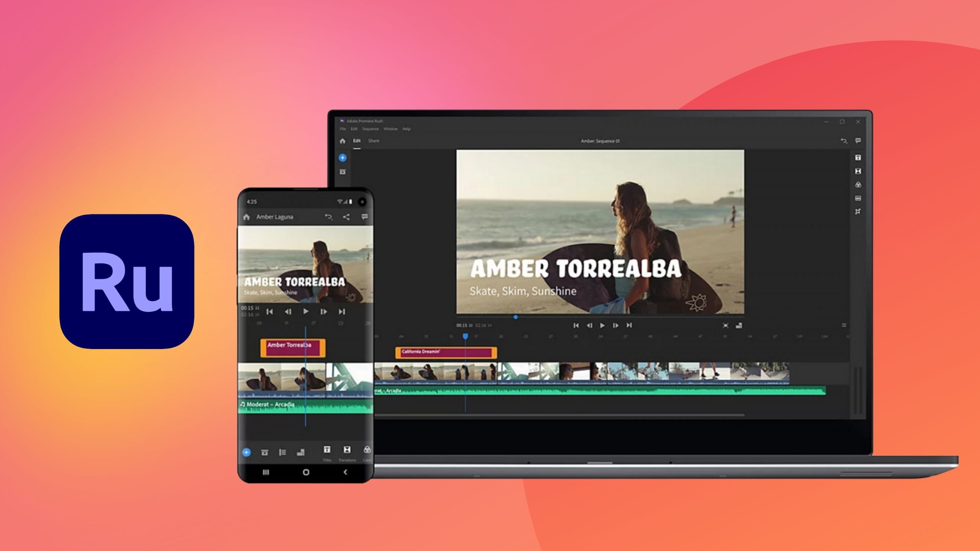
Task: Switch to the Share tab on the laptop
Action: (x=374, y=141)
